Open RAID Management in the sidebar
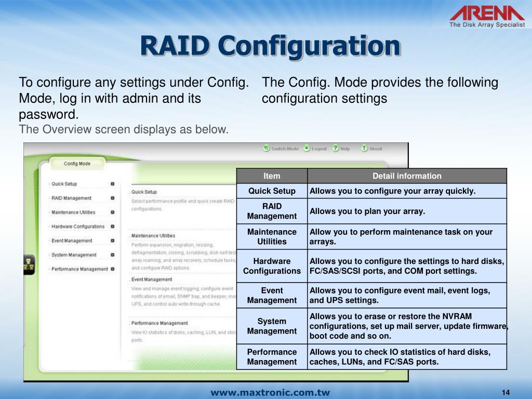This screenshot has height=399, width=532. (x=71, y=198)
